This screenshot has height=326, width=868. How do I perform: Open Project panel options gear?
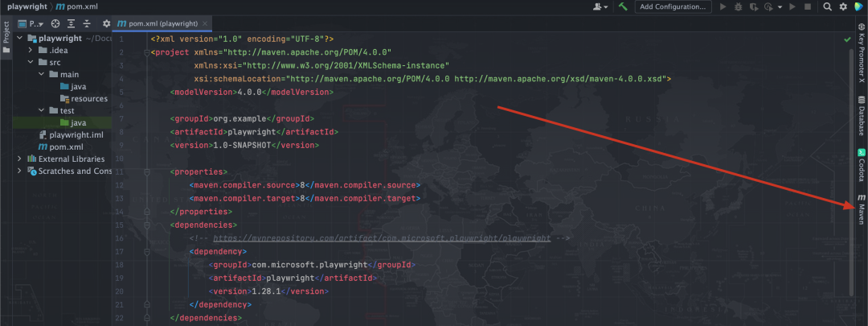[106, 24]
